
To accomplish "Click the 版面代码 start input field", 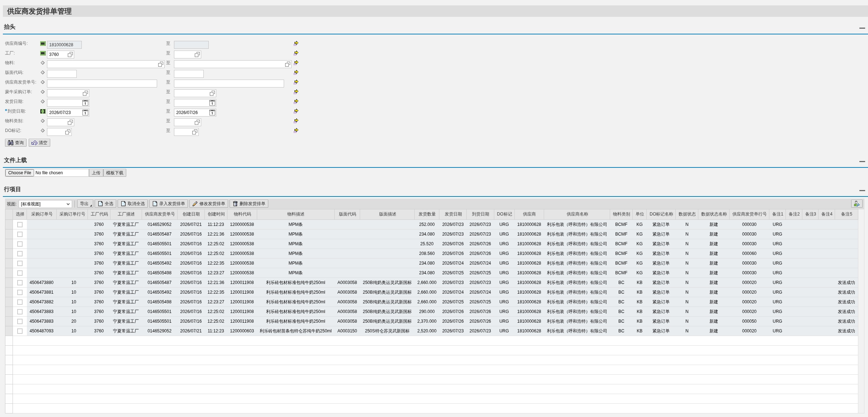I will 62,74.
